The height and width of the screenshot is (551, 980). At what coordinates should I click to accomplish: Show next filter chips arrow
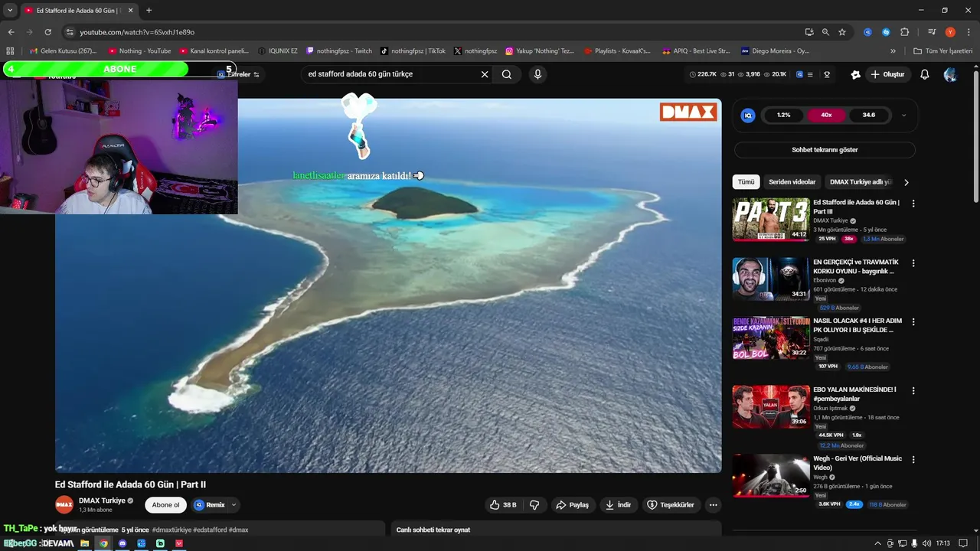click(x=906, y=182)
